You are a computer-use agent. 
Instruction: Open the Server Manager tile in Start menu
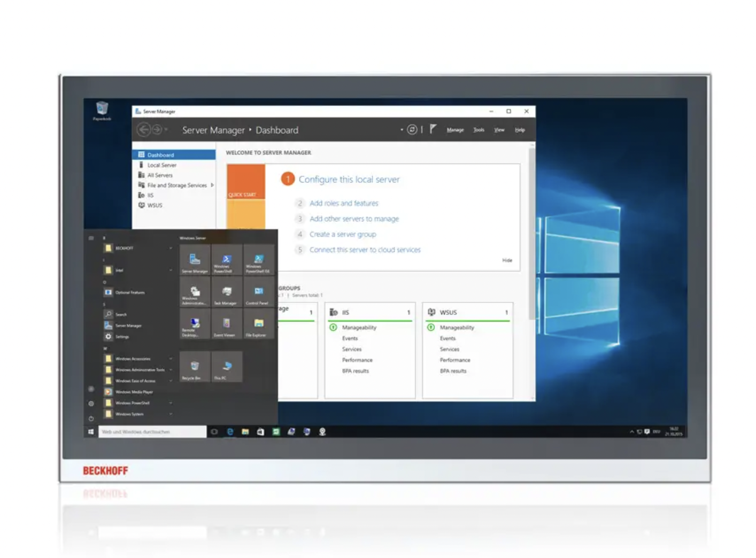[195, 260]
